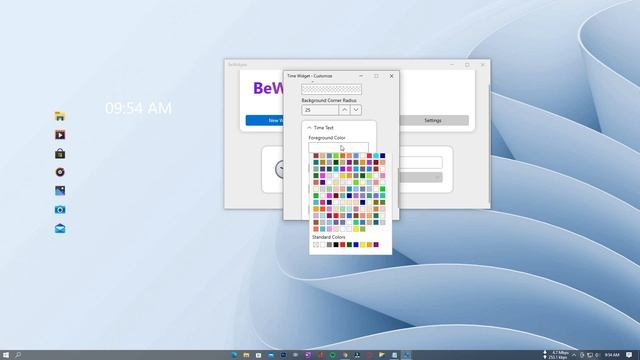Open the checkered background color box
Screen dimensions: 640x360
pos(331,89)
